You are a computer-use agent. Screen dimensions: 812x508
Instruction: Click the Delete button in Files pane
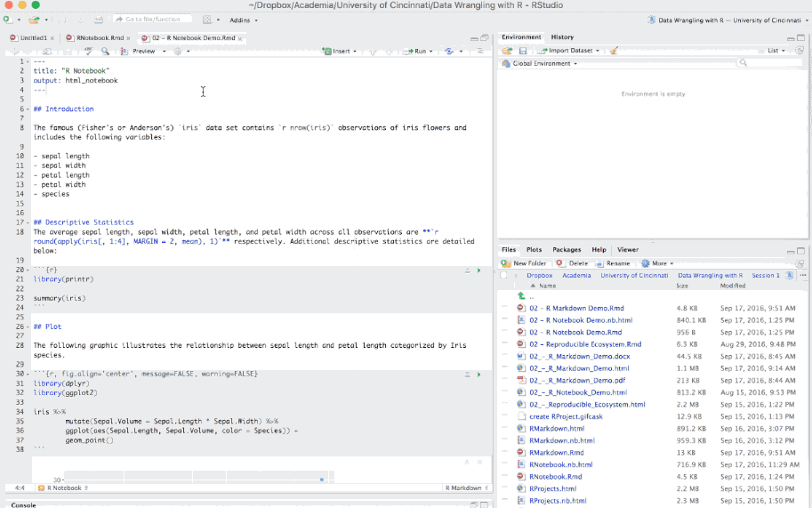(x=572, y=263)
